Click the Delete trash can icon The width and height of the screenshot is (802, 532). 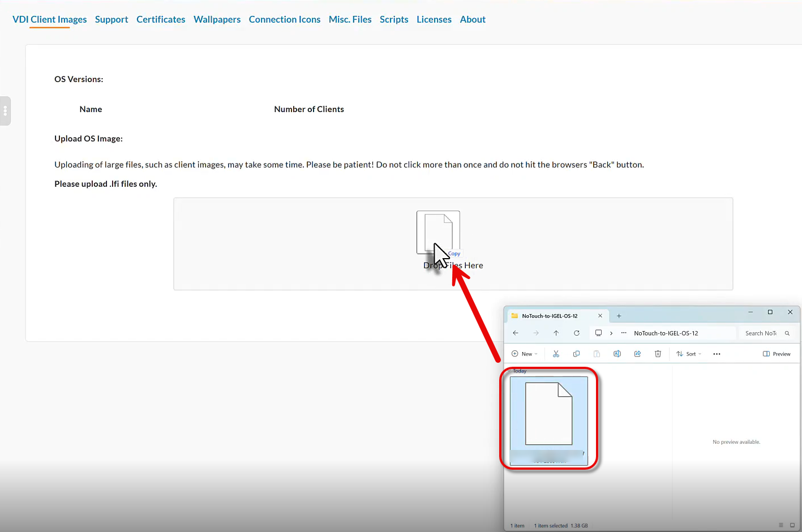(x=658, y=354)
